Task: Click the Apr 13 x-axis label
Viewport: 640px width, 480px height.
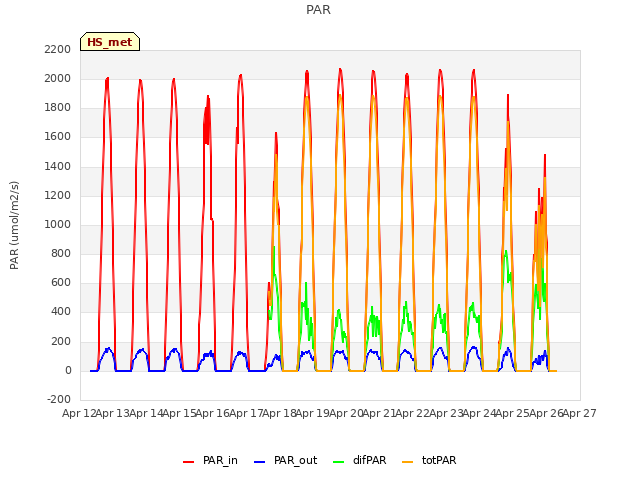Action: (x=113, y=413)
